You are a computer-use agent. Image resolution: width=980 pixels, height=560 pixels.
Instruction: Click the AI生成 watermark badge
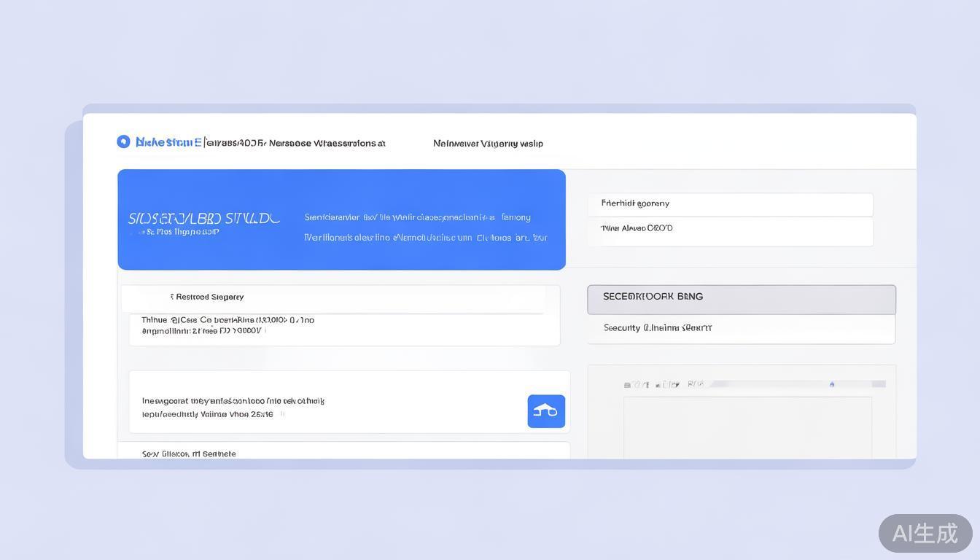click(925, 533)
